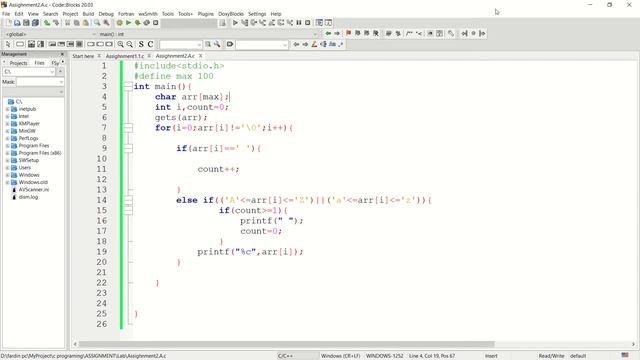Collapse the nested if fold at line 15
Image resolution: width=640 pixels, height=360 pixels.
click(128, 210)
